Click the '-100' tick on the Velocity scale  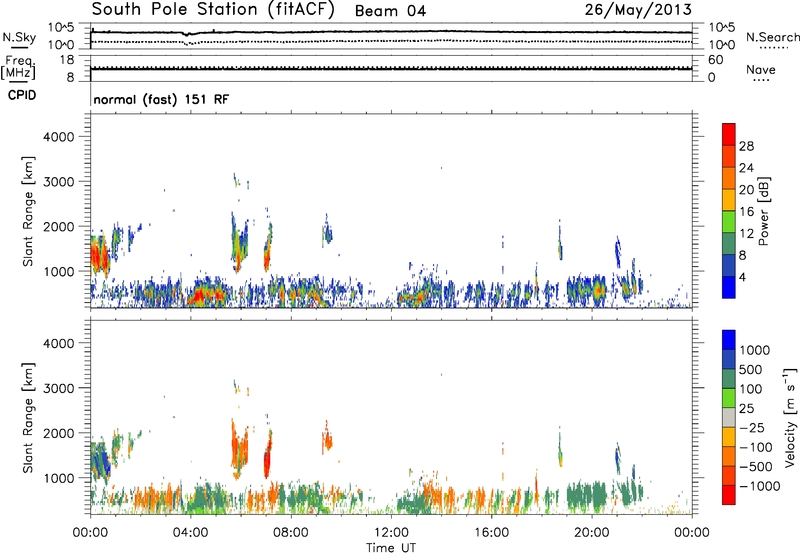point(755,447)
